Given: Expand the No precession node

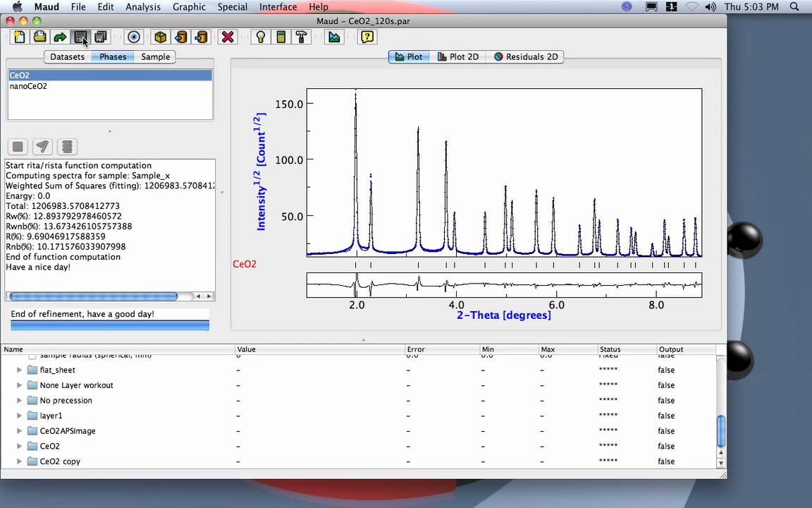Looking at the screenshot, I should click(19, 400).
